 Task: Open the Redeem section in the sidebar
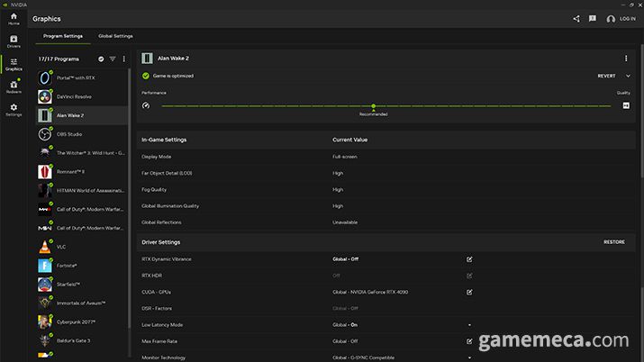click(14, 86)
